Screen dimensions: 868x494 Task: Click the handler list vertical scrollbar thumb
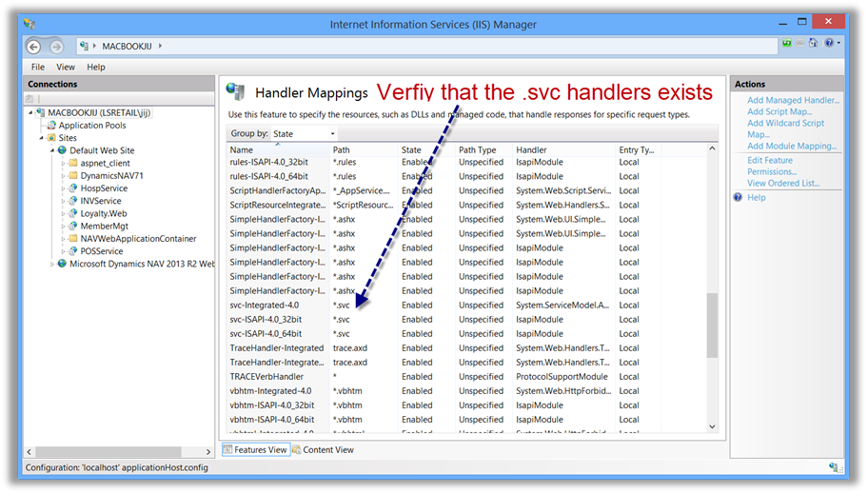[x=712, y=326]
